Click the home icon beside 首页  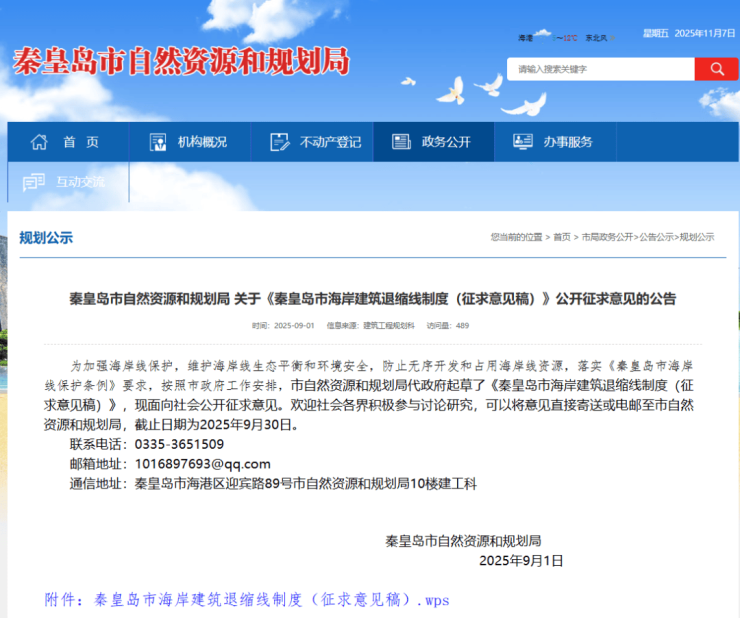point(39,142)
